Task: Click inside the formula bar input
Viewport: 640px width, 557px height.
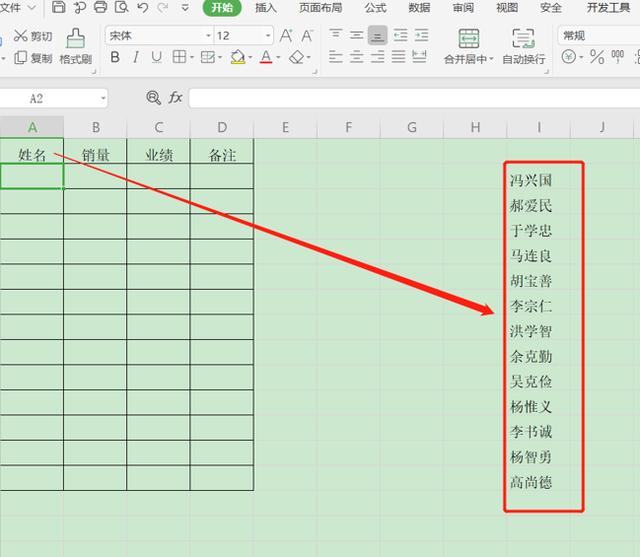Action: [x=414, y=98]
